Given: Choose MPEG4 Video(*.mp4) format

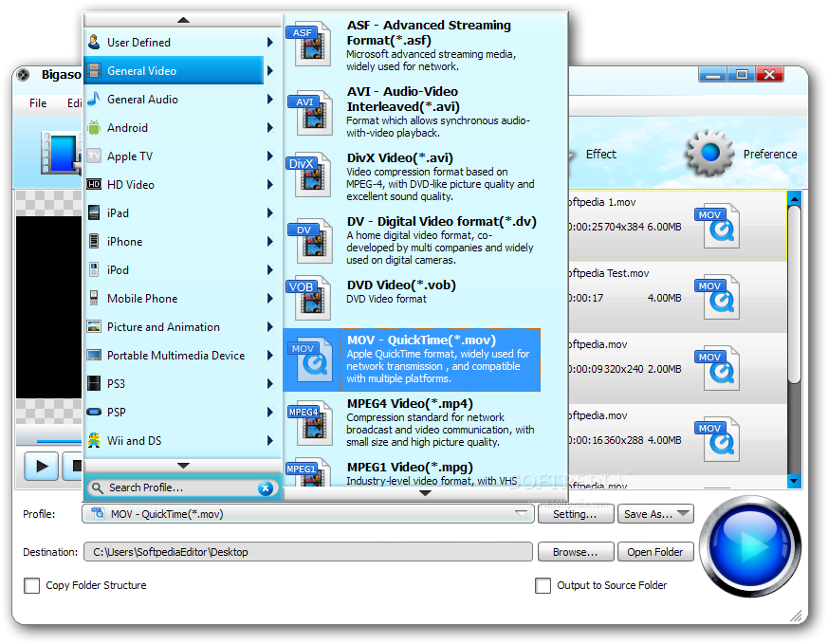Looking at the screenshot, I should (x=413, y=423).
